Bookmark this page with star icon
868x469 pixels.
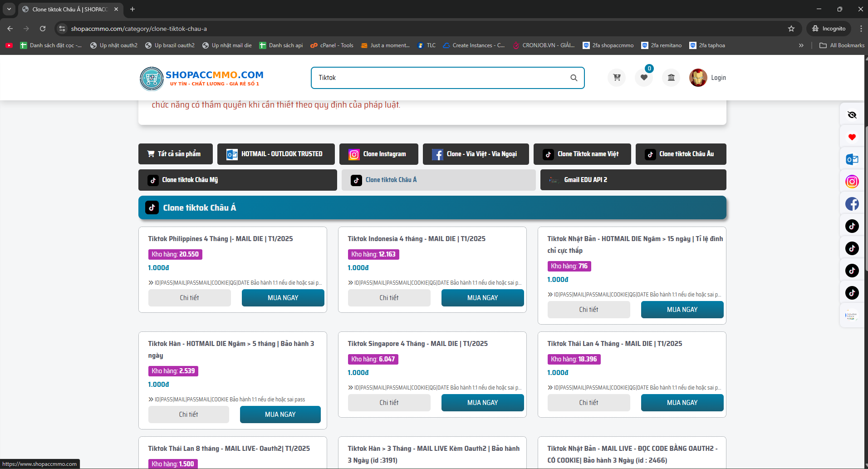pyautogui.click(x=791, y=29)
